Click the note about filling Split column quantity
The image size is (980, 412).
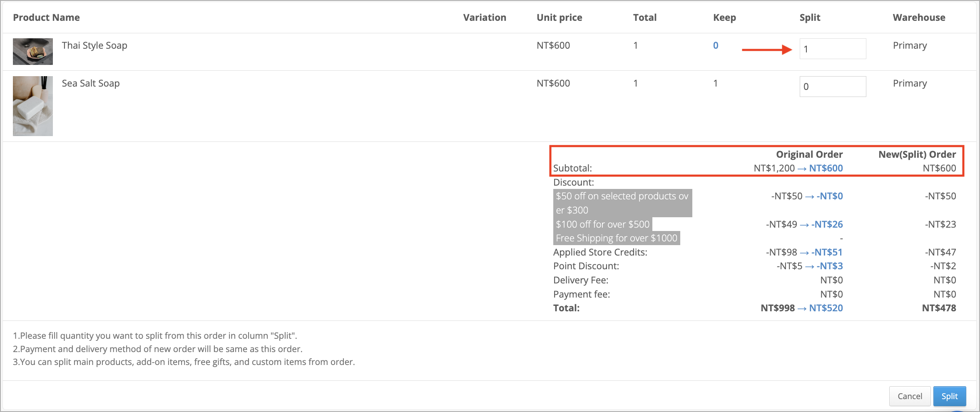click(x=155, y=335)
